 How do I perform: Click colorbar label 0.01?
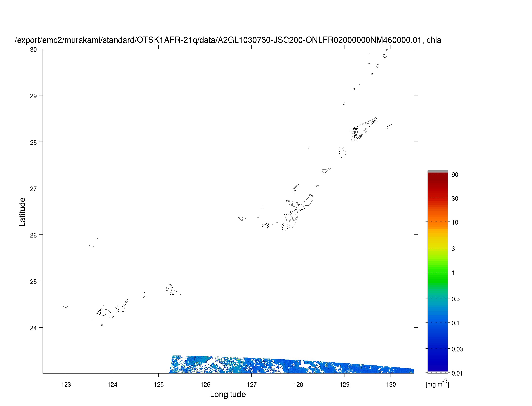click(457, 373)
